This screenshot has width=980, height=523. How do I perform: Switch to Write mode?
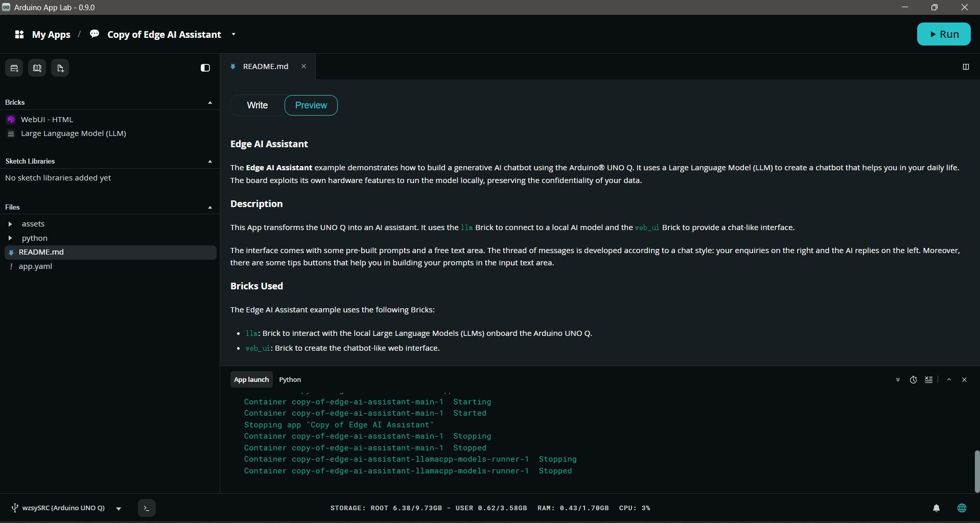[x=257, y=105]
